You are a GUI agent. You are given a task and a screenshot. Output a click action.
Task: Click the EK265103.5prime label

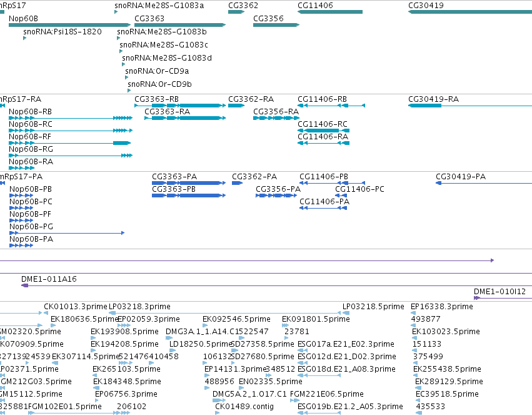[x=126, y=369]
